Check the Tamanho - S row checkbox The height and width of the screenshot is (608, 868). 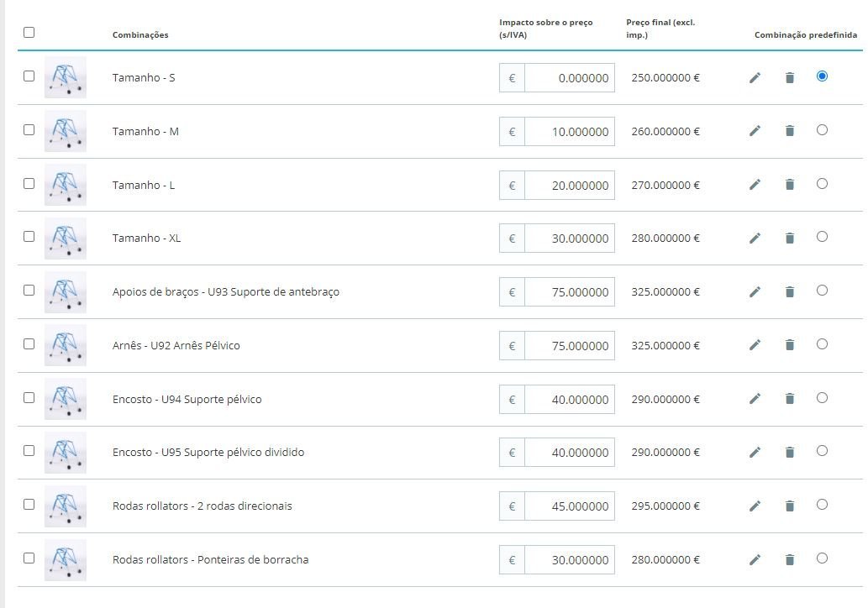click(x=29, y=76)
